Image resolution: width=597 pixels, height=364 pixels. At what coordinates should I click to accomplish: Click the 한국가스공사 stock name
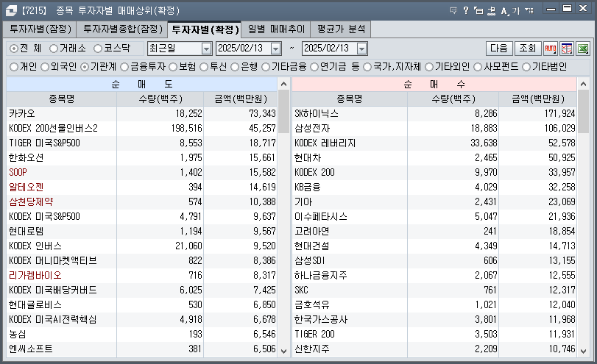(x=321, y=319)
